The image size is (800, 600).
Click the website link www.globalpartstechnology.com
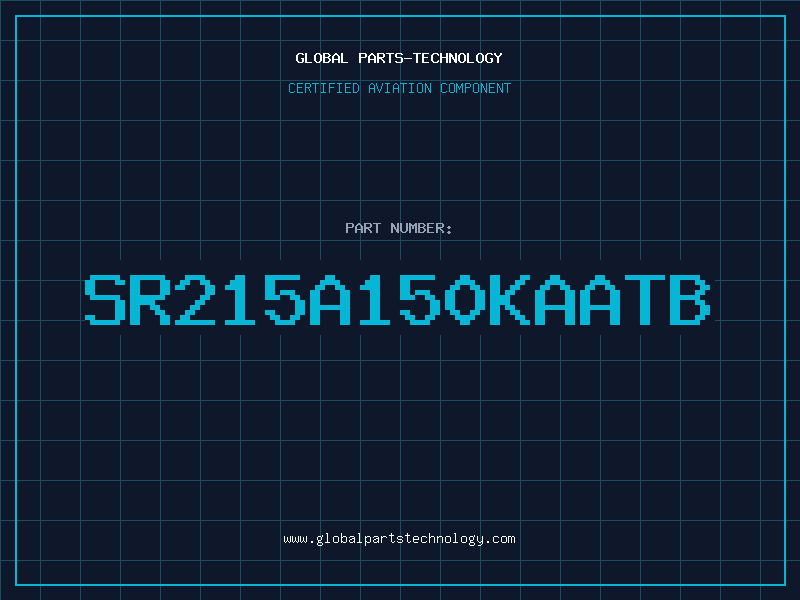[x=399, y=539]
